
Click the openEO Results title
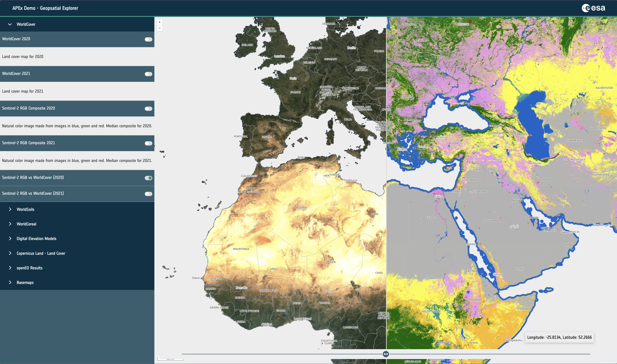click(x=30, y=268)
